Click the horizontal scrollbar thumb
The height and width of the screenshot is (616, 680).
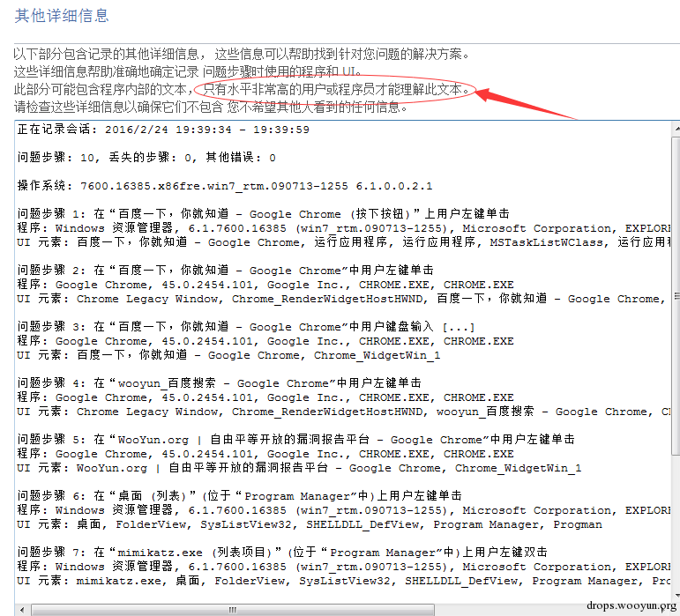pyautogui.click(x=233, y=610)
